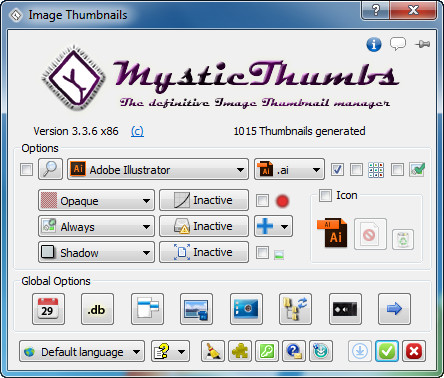Click the Inactive curve adjustment button

point(204,200)
